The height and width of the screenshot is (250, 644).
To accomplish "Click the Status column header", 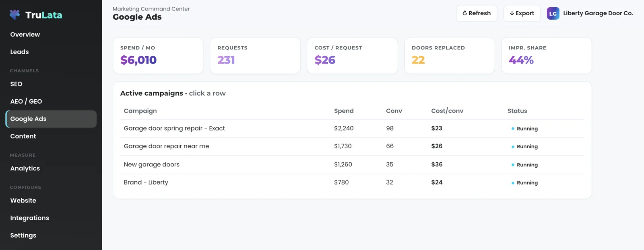I will click(x=517, y=111).
